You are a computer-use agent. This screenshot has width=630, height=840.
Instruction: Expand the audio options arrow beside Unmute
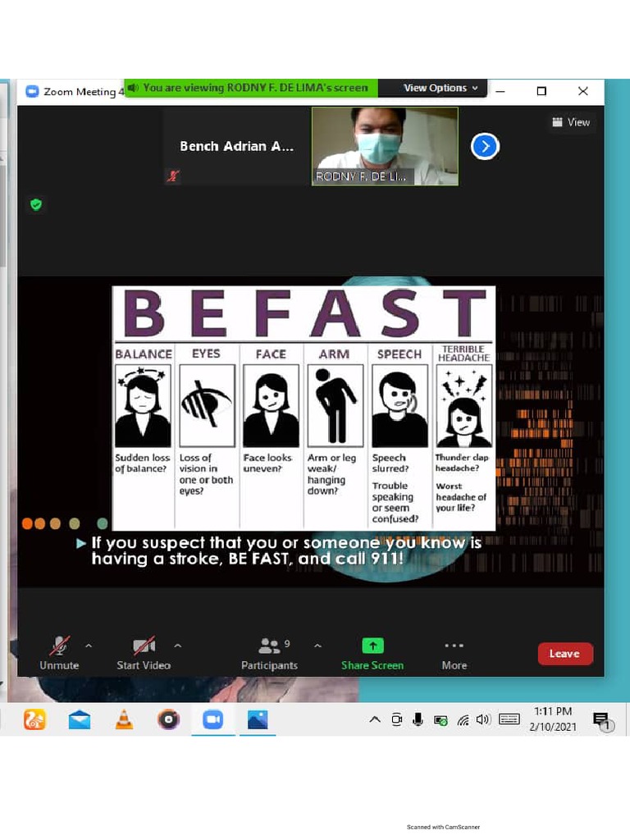tap(89, 646)
